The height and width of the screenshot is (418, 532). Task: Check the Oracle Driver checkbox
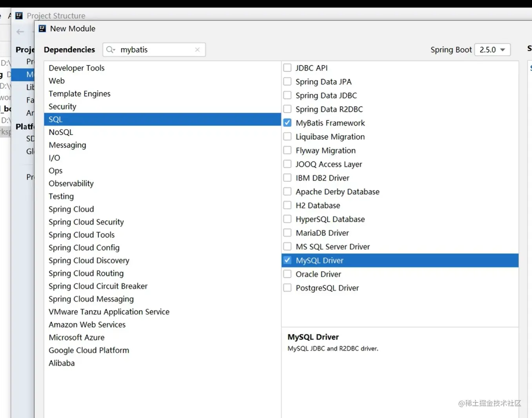(x=287, y=274)
